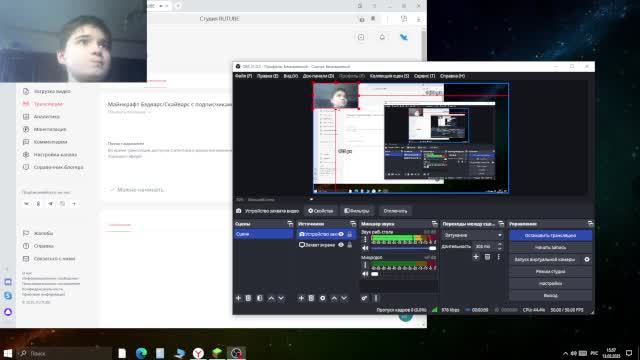Viewport: 640px width, 360px height.
Task: Open Scene Collection menu in OBS
Action: [389, 76]
